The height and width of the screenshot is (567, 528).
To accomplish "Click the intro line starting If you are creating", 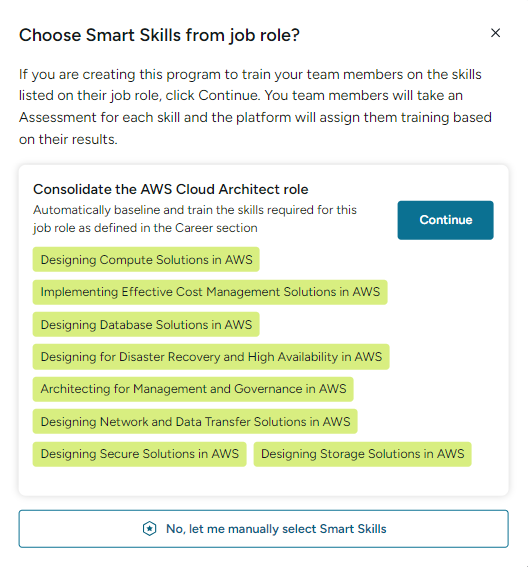I will [250, 74].
